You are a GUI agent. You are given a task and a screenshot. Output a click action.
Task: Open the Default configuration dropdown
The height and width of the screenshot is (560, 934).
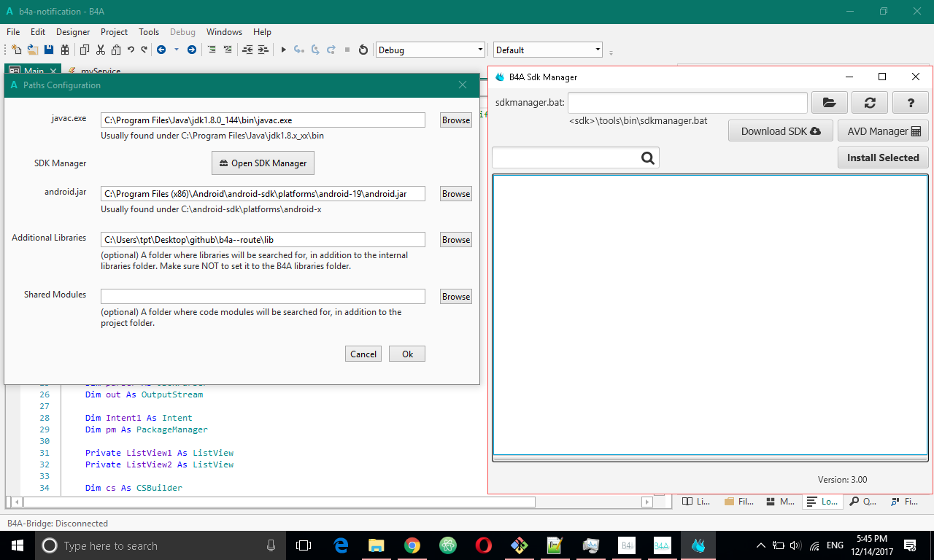548,50
